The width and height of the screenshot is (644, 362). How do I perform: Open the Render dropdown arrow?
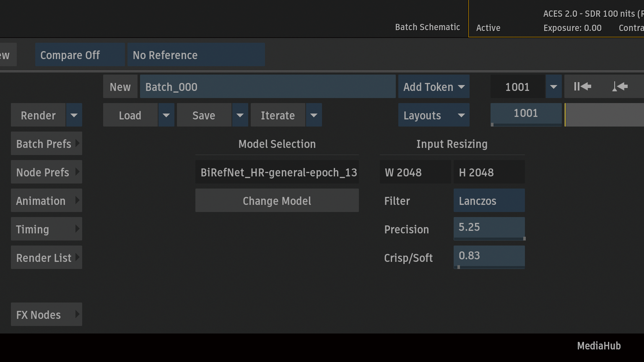point(74,115)
